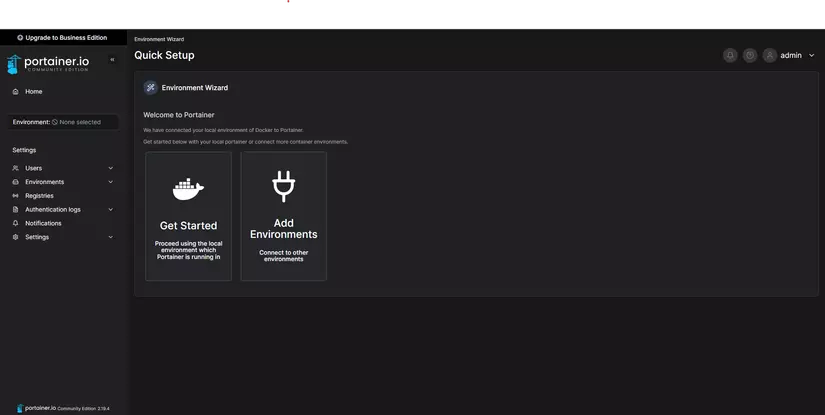This screenshot has width=825, height=415.
Task: Click the help icon beside the bell
Action: coord(750,56)
